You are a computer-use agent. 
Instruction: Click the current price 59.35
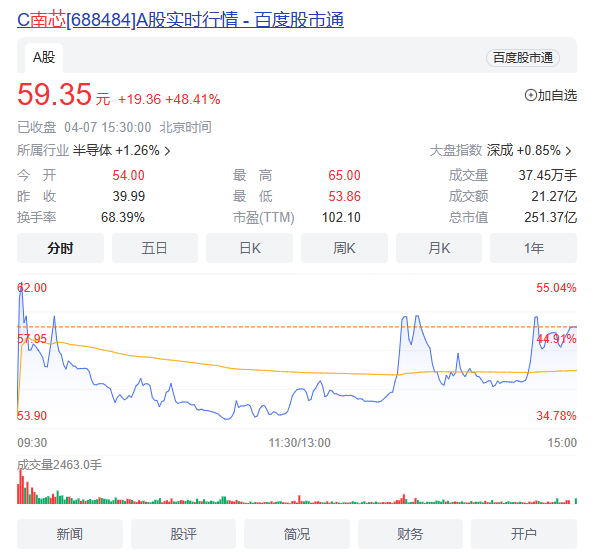point(54,94)
